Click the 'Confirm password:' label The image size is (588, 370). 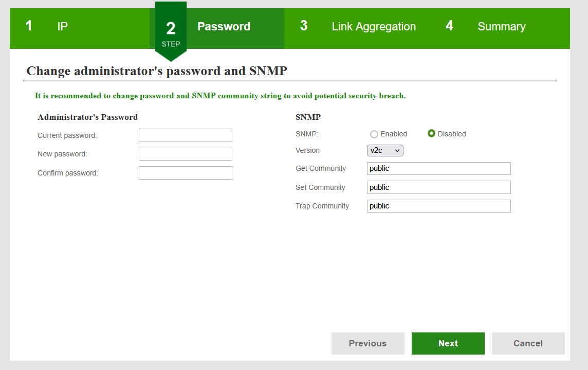[x=68, y=173]
